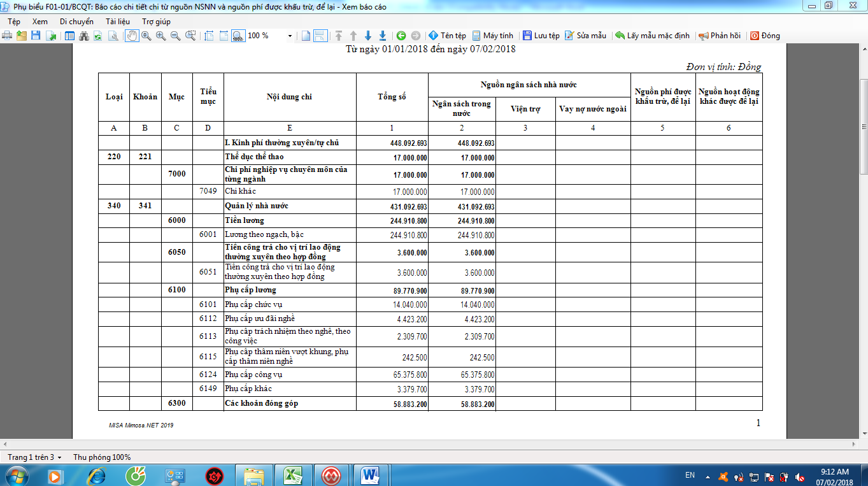Click the Tên tệp button
Image resolution: width=868 pixels, height=486 pixels.
(x=447, y=36)
